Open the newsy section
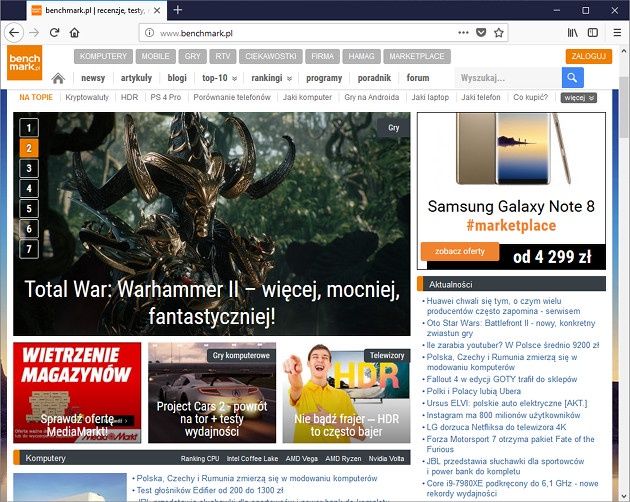The image size is (630, 502). click(93, 78)
